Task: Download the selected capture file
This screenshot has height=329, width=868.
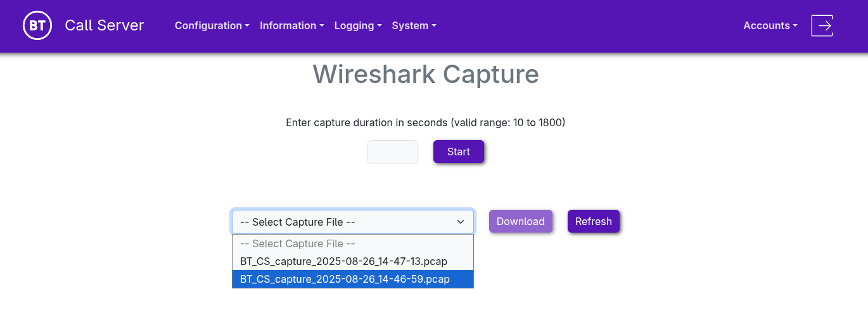Action: point(521,221)
